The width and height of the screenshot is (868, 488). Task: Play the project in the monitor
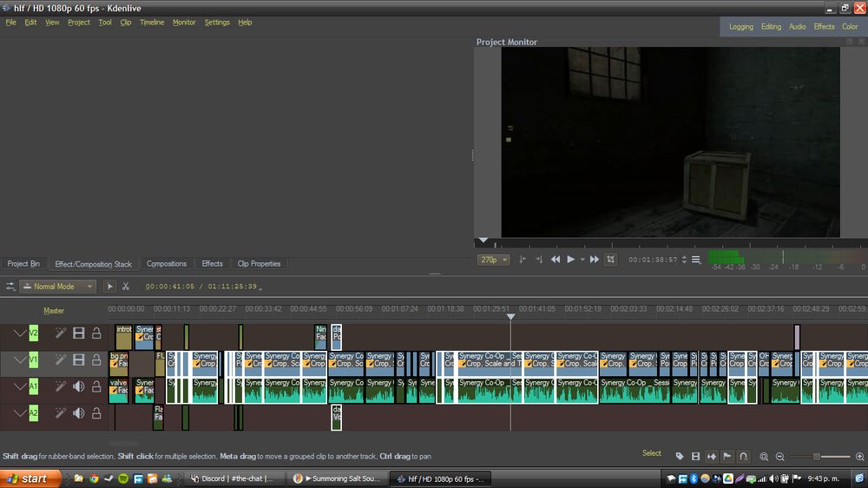pyautogui.click(x=571, y=260)
